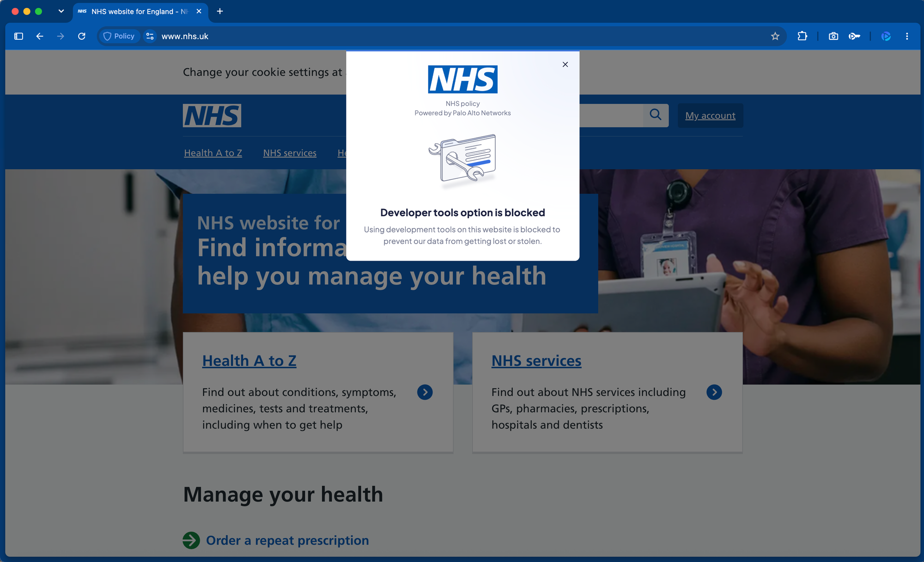Click 'help you manage your health' hero text
This screenshot has height=562, width=924.
pyautogui.click(x=372, y=276)
